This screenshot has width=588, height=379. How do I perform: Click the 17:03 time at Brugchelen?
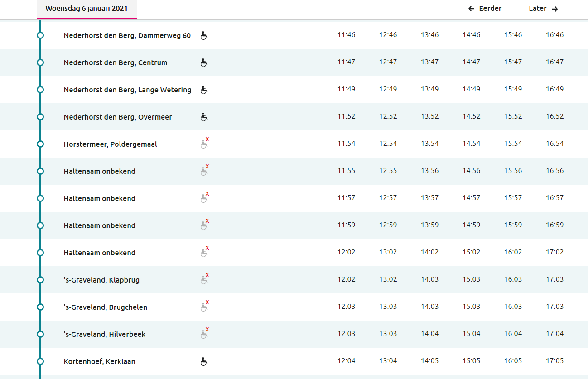[555, 306]
